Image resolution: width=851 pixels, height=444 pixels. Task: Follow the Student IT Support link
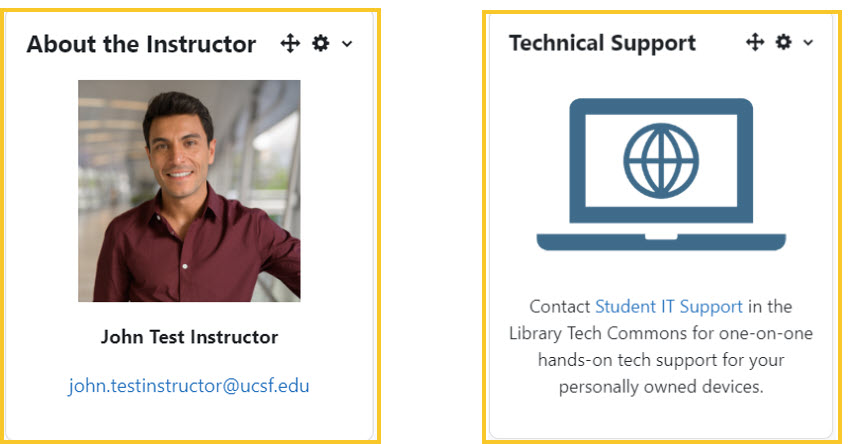coord(669,307)
